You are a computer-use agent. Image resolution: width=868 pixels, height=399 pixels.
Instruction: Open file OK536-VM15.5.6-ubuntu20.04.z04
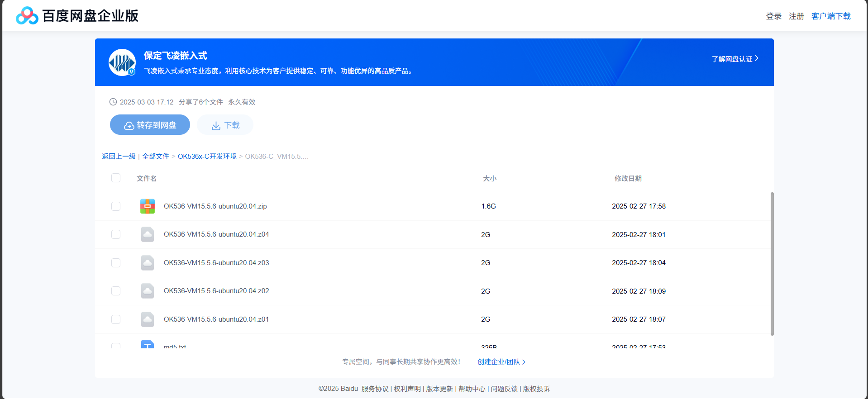pyautogui.click(x=216, y=234)
